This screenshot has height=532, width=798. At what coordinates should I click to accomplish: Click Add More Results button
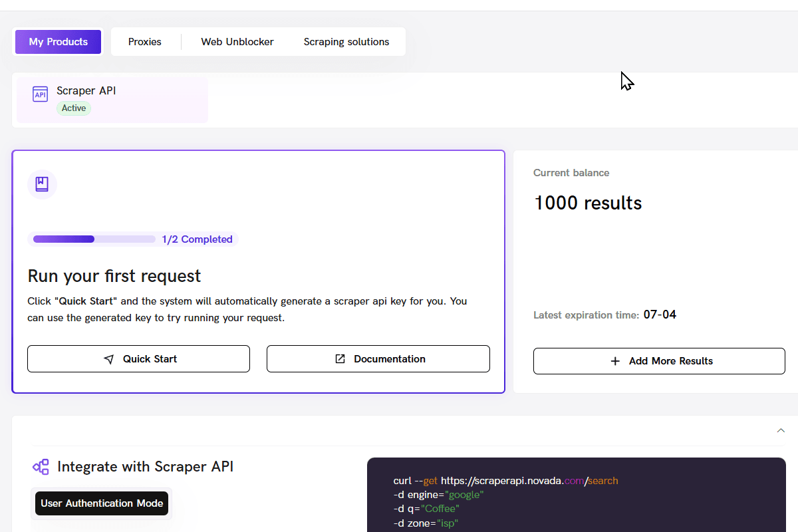[659, 361]
